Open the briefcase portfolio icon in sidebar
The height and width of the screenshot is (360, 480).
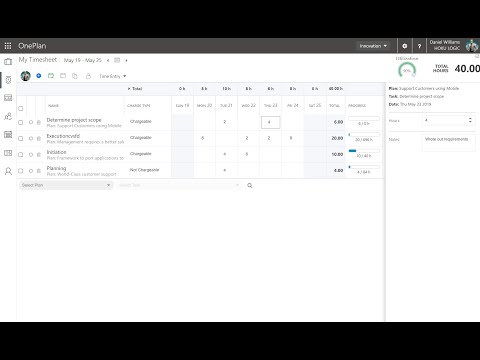[x=8, y=61]
